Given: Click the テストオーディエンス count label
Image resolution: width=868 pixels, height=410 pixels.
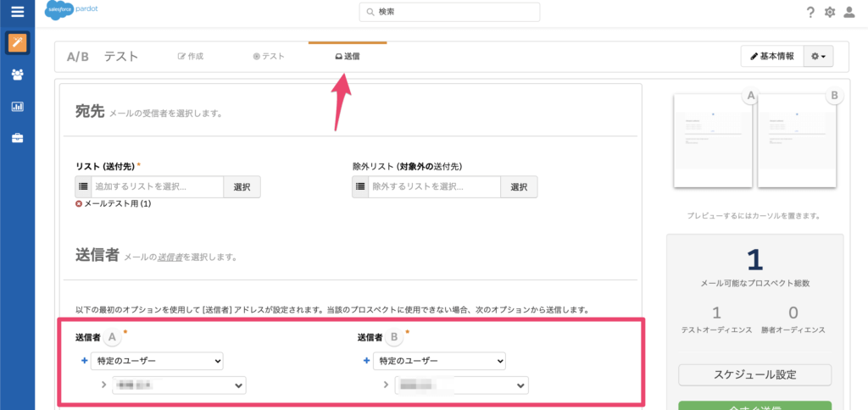Looking at the screenshot, I should pos(716,330).
